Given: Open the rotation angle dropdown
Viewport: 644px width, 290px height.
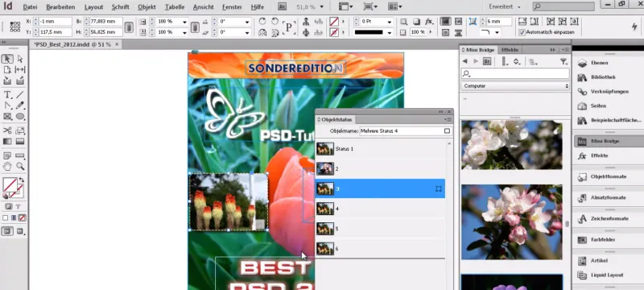Looking at the screenshot, I should [x=247, y=22].
